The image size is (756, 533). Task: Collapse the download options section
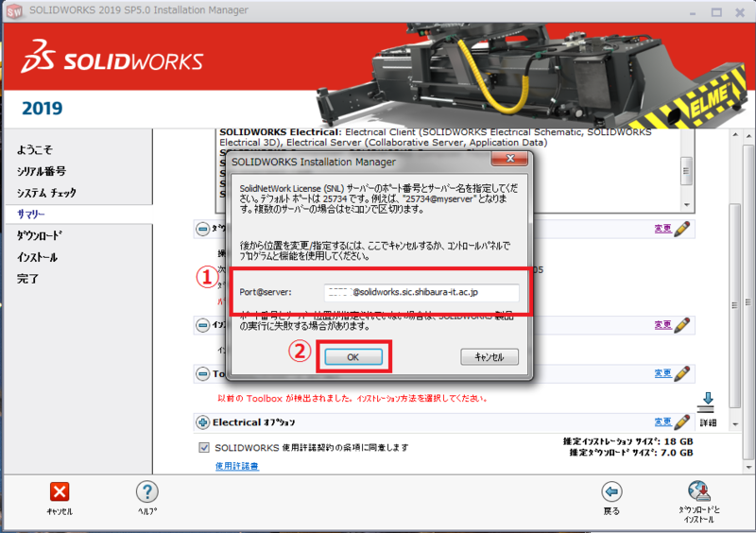[202, 228]
